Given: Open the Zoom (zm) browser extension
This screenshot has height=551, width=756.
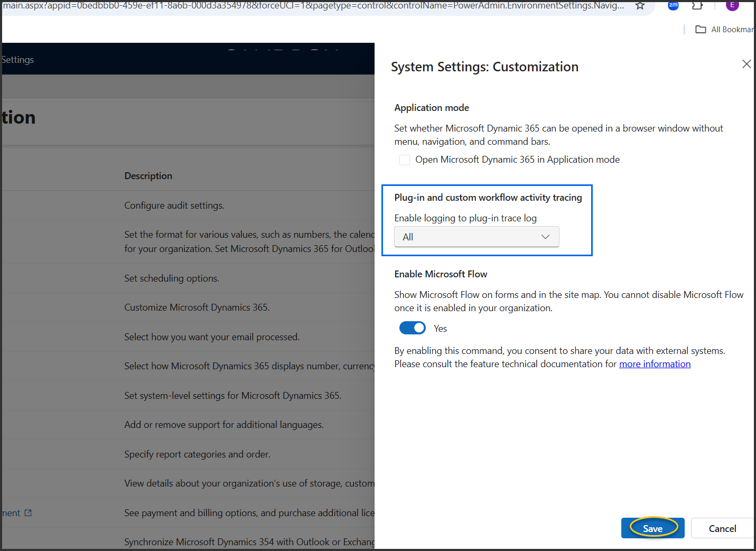Looking at the screenshot, I should (x=673, y=6).
